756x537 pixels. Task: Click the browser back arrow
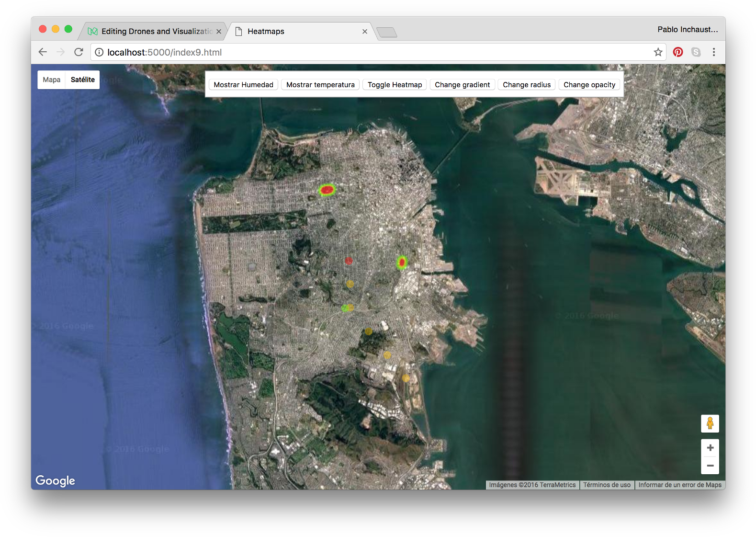click(x=43, y=52)
